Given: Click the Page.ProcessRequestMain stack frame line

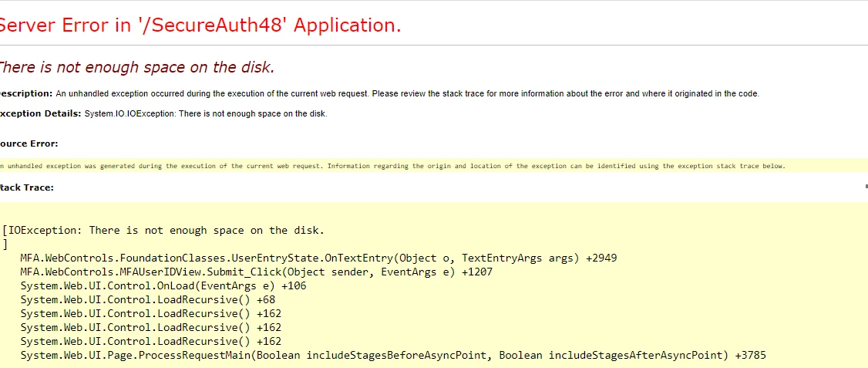Looking at the screenshot, I should coord(393,355).
